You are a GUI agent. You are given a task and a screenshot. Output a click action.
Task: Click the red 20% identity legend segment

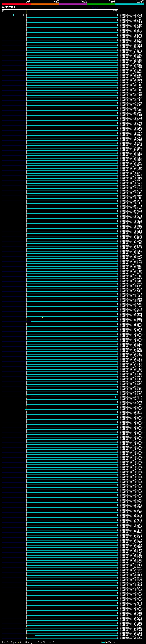pos(16,4)
